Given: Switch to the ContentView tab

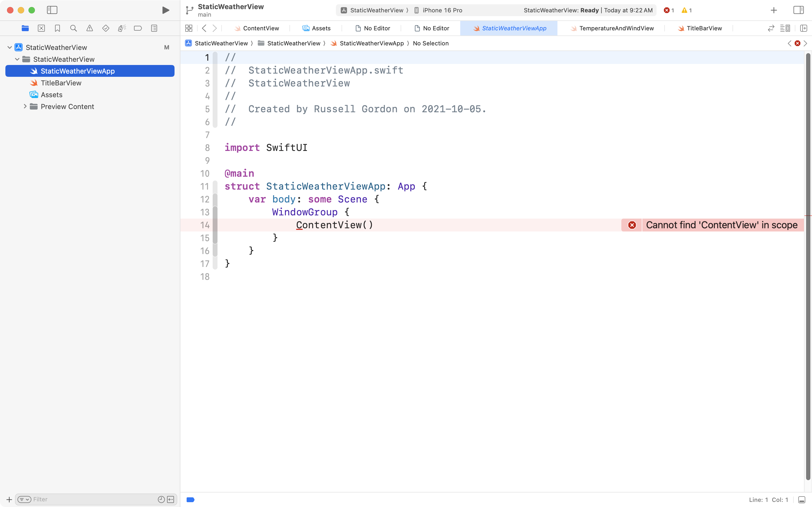Looking at the screenshot, I should coord(261,28).
